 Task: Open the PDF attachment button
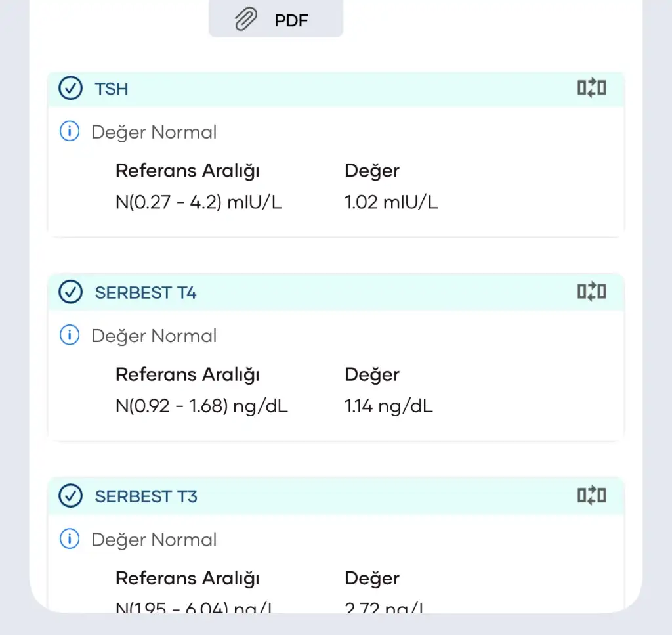[276, 20]
